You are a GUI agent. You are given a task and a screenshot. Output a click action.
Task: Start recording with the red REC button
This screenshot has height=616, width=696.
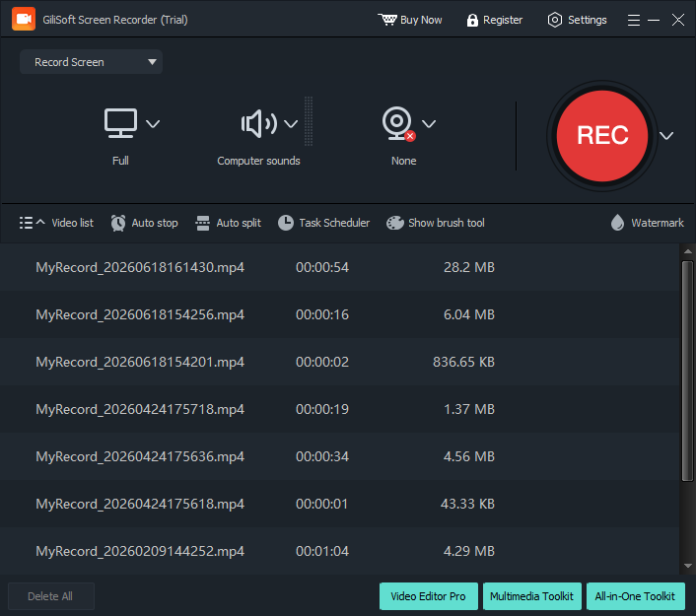pyautogui.click(x=602, y=135)
